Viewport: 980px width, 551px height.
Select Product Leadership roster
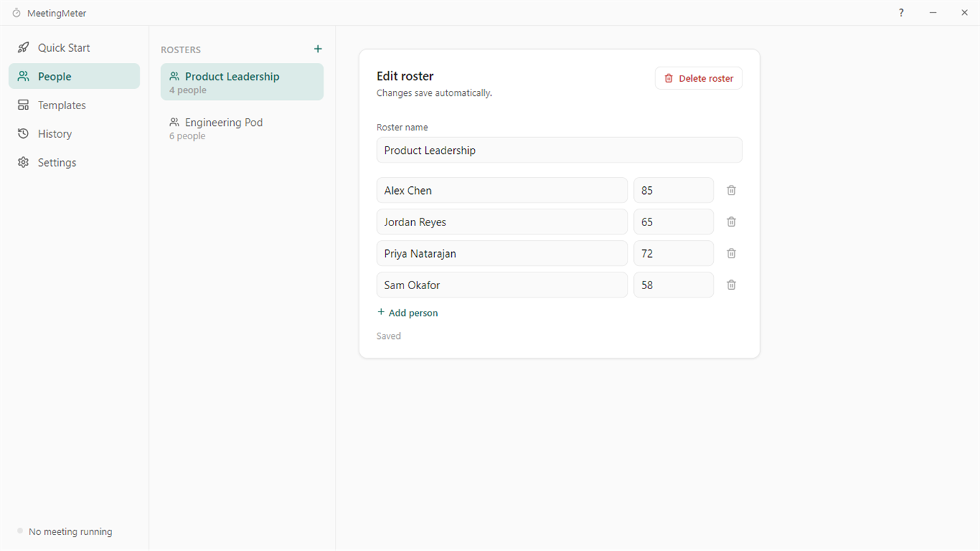click(242, 82)
